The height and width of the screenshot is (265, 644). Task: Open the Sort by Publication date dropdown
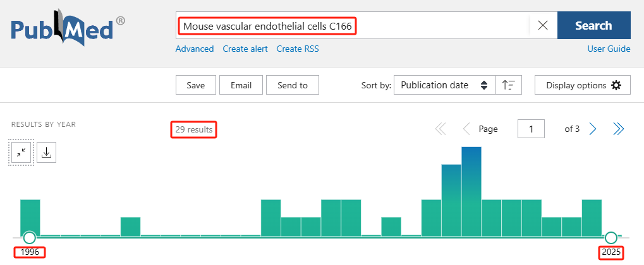pos(444,85)
